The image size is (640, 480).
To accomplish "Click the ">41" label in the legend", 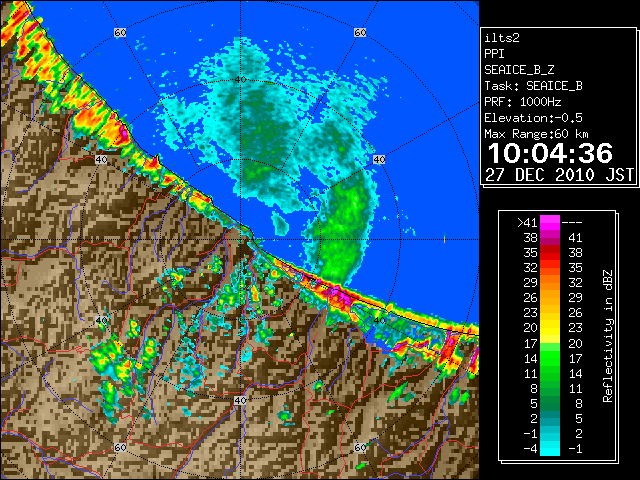I will (527, 222).
